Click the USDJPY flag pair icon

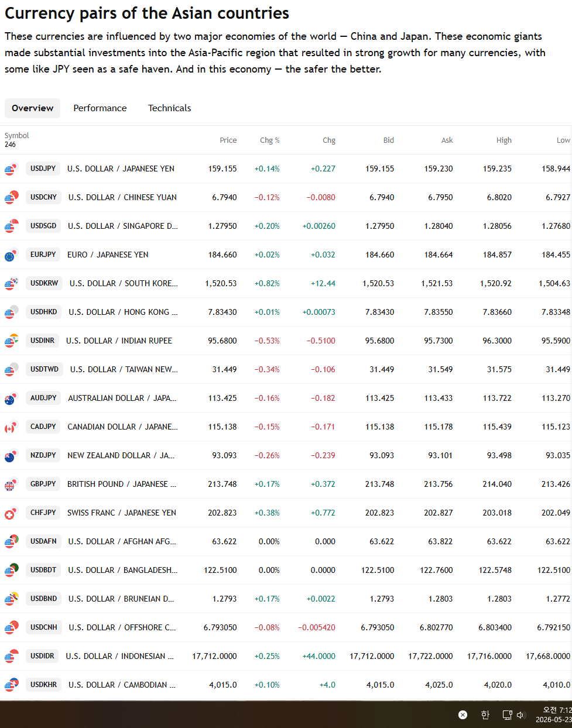pos(11,169)
